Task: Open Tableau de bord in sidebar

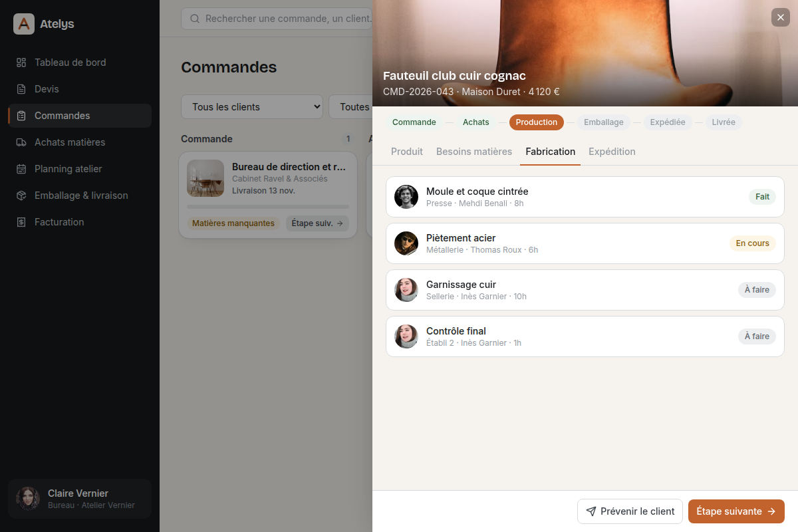Action: click(x=80, y=63)
